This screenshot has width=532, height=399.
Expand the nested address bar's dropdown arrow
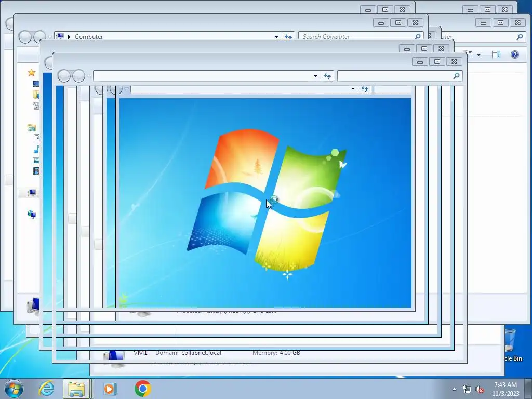[353, 89]
